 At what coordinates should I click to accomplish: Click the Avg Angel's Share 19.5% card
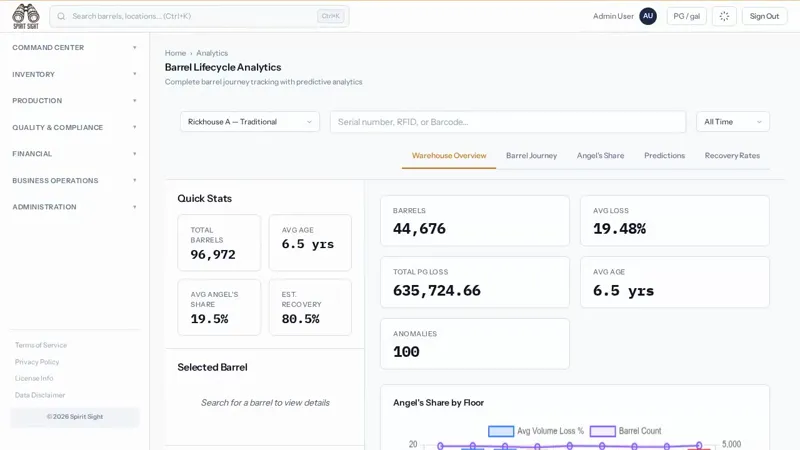219,307
